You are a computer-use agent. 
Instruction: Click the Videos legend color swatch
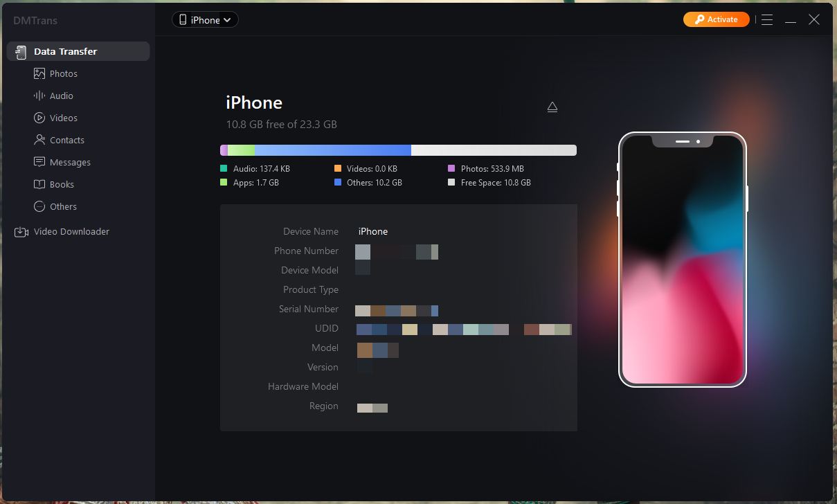338,168
